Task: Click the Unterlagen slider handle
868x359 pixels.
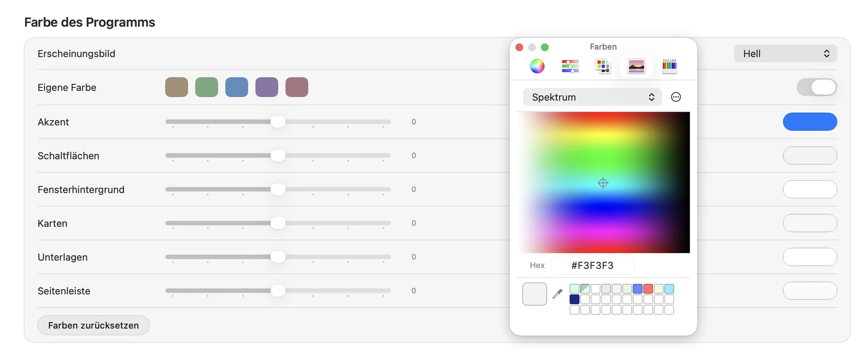Action: (278, 257)
